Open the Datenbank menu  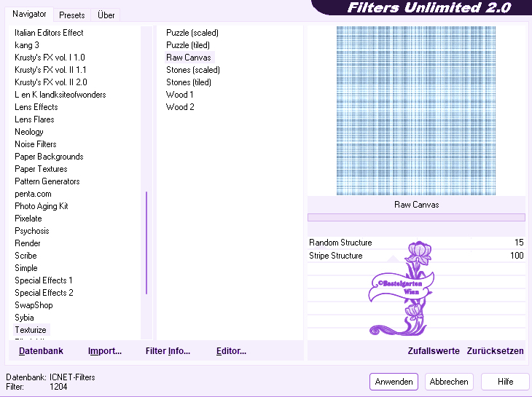tap(41, 351)
